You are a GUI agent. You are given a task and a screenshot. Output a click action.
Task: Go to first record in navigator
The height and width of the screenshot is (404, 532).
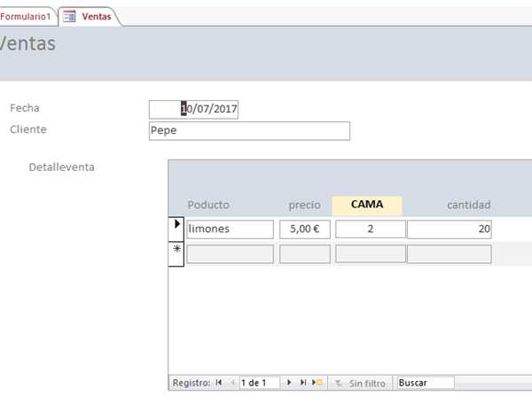coord(219,383)
